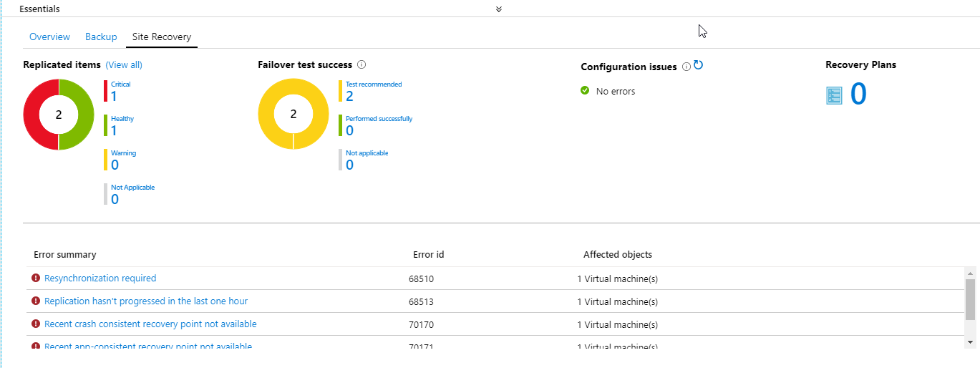Click the Error id column header
Screen dimensions: 980x368
pyautogui.click(x=429, y=255)
